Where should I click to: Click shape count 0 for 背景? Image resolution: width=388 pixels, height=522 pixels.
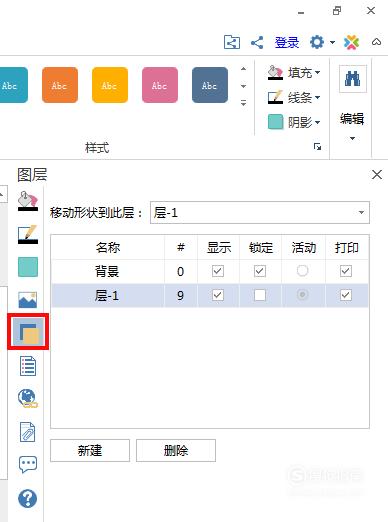(181, 271)
